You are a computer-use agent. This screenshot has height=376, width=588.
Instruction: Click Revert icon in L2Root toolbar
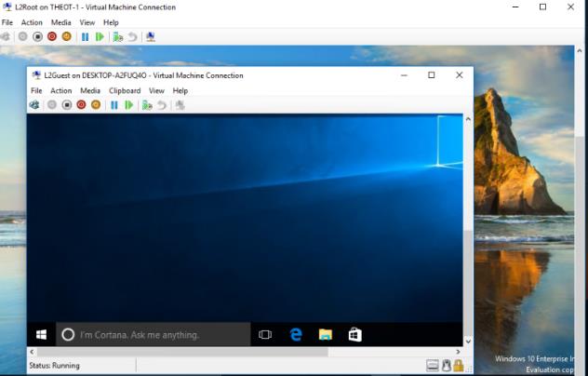(x=132, y=37)
